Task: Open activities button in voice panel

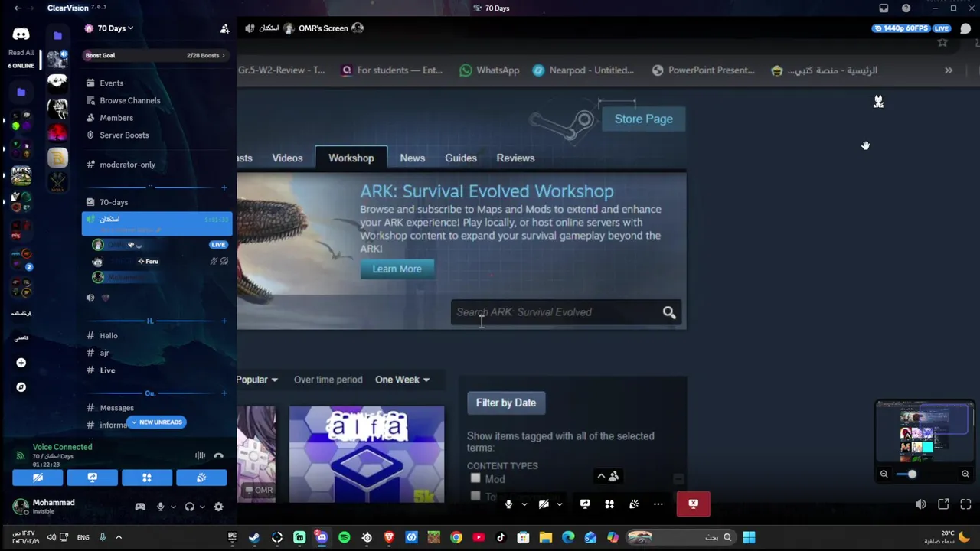Action: point(147,478)
